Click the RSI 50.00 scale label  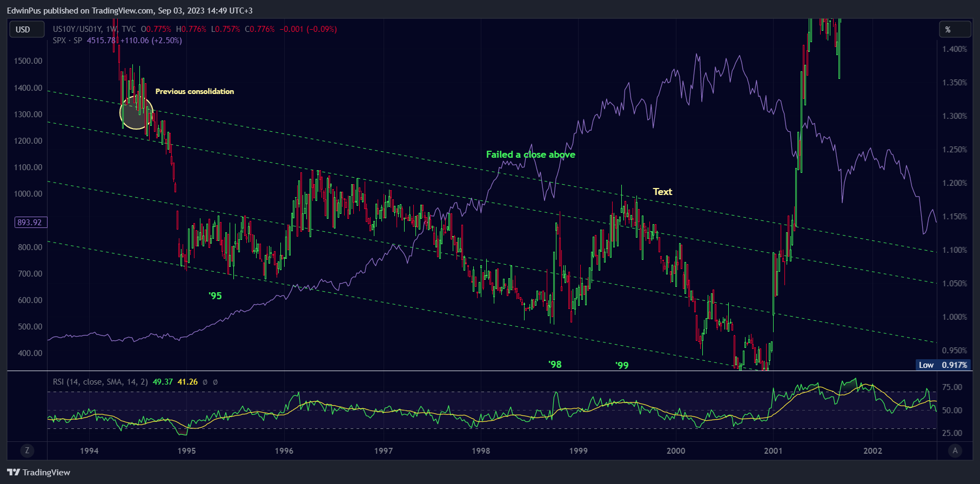tap(952, 411)
